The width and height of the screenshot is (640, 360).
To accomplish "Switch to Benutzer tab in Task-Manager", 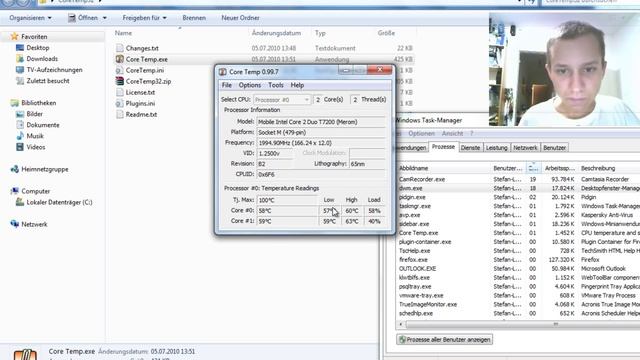I will tap(554, 148).
